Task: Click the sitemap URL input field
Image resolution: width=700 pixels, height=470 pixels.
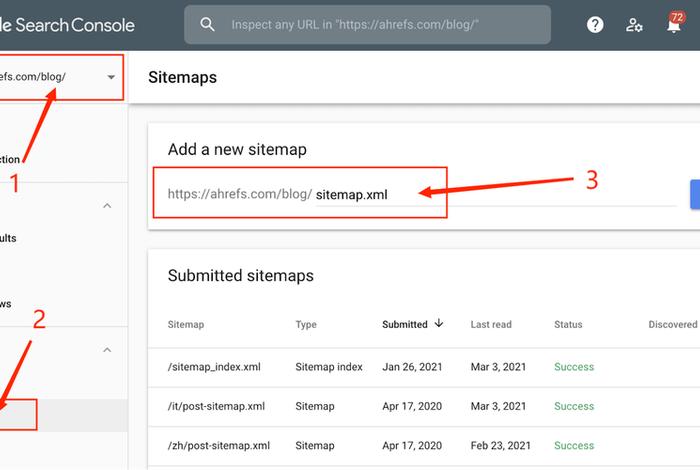Action: coord(496,195)
